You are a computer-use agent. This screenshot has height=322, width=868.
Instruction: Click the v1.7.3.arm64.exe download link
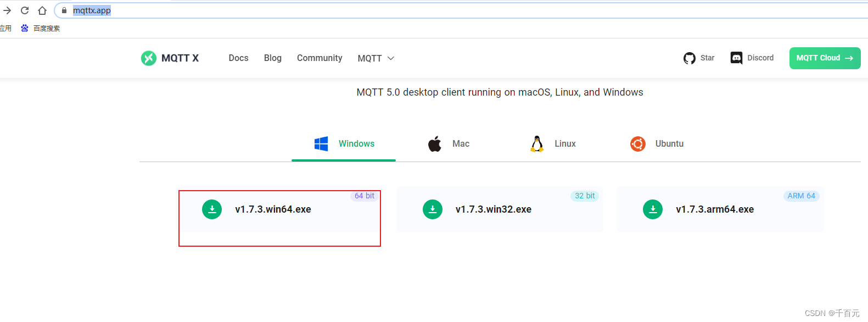click(x=715, y=209)
